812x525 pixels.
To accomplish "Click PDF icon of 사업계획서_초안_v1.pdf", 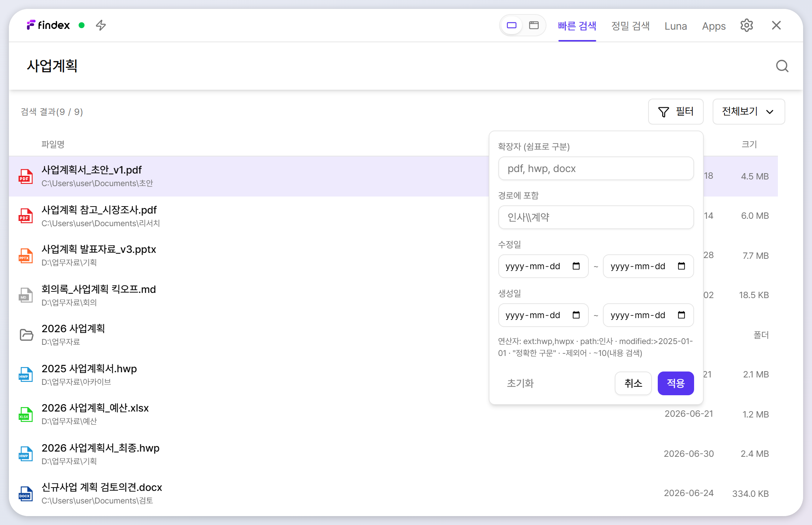I will pos(26,176).
